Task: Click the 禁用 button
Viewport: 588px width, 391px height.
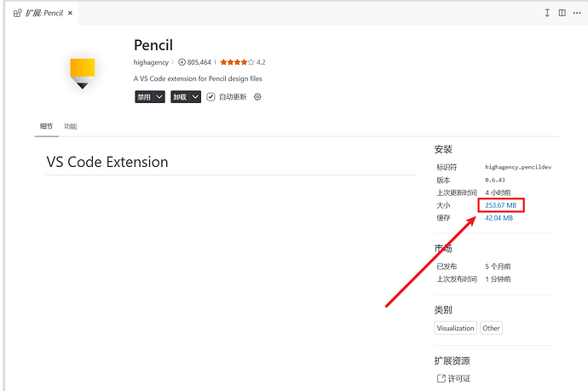Action: point(144,97)
